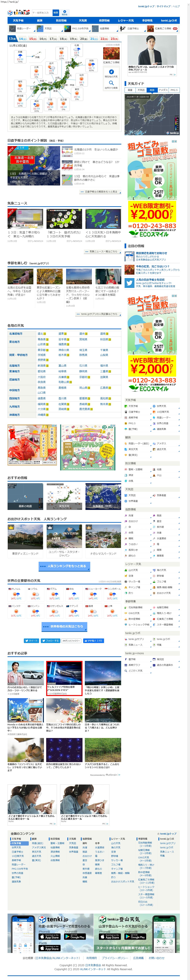Open 東京都 in the 各地の天気 table
Viewport: 190px width, 980px height.
pyautogui.click(x=41, y=350)
